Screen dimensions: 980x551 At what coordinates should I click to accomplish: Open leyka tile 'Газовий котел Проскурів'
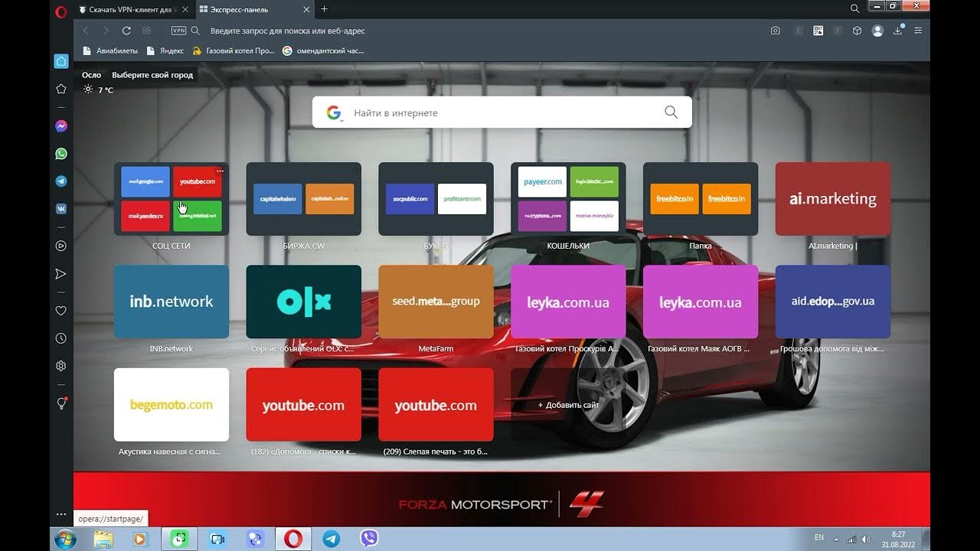tap(569, 302)
